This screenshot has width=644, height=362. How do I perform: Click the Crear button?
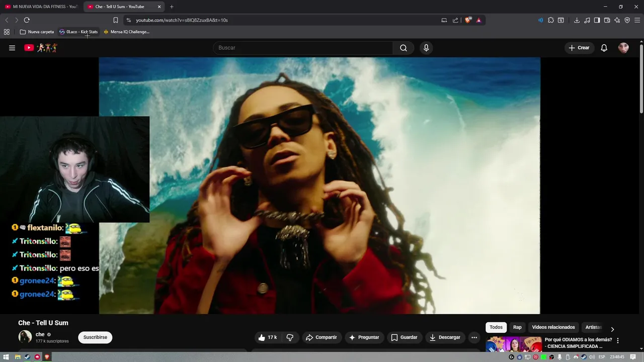point(579,48)
